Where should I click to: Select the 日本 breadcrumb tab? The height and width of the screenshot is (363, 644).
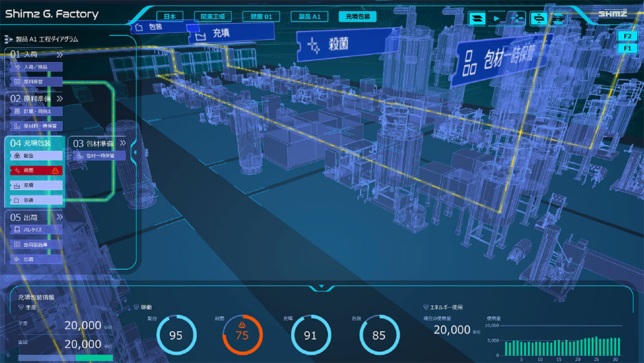click(170, 17)
